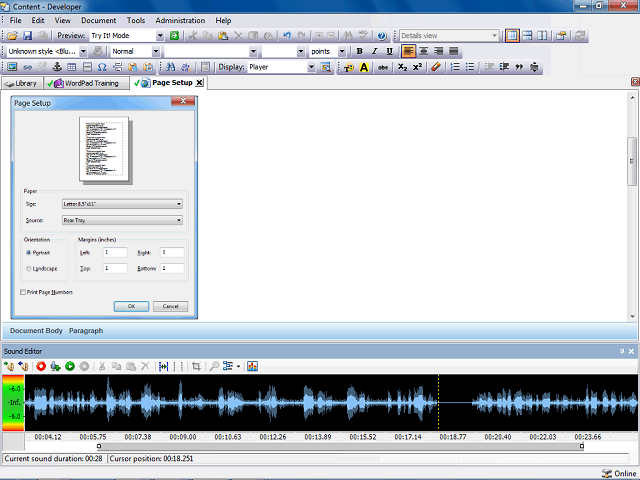The height and width of the screenshot is (480, 640).
Task: Switch to the WordPad Training tab
Action: pos(87,83)
